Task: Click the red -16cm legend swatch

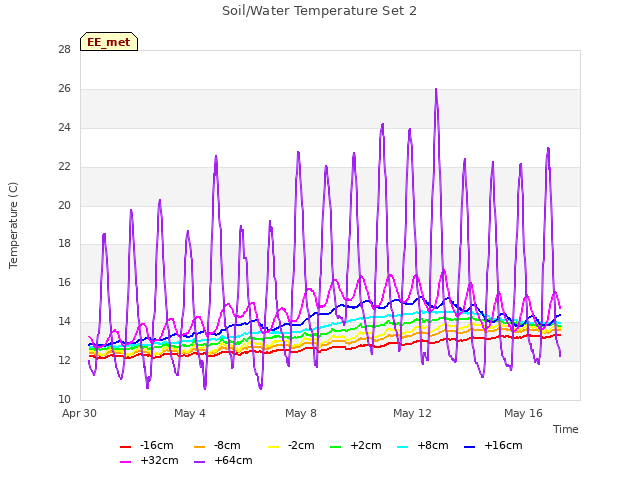Action: coord(125,447)
